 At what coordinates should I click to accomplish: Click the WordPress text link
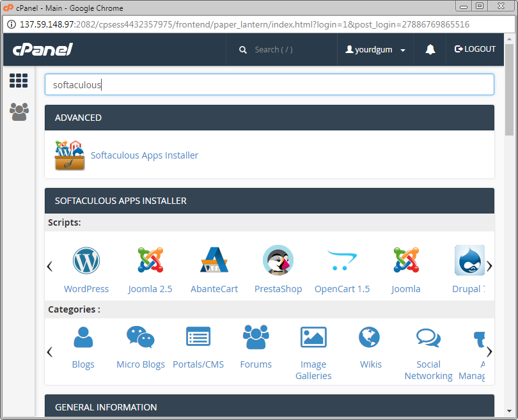pos(86,289)
